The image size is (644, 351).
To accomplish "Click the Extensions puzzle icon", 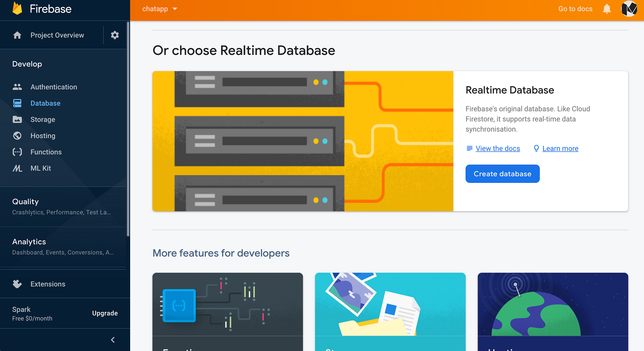I will coord(17,284).
